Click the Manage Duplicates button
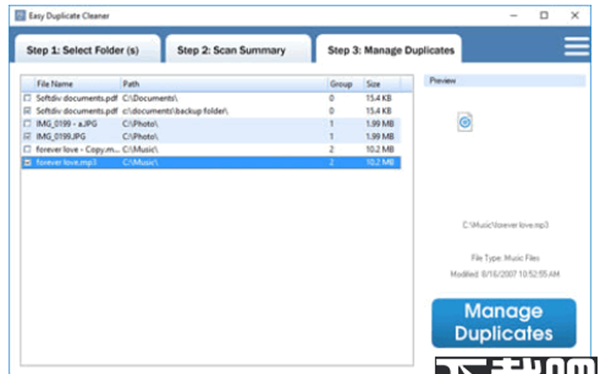 click(504, 323)
